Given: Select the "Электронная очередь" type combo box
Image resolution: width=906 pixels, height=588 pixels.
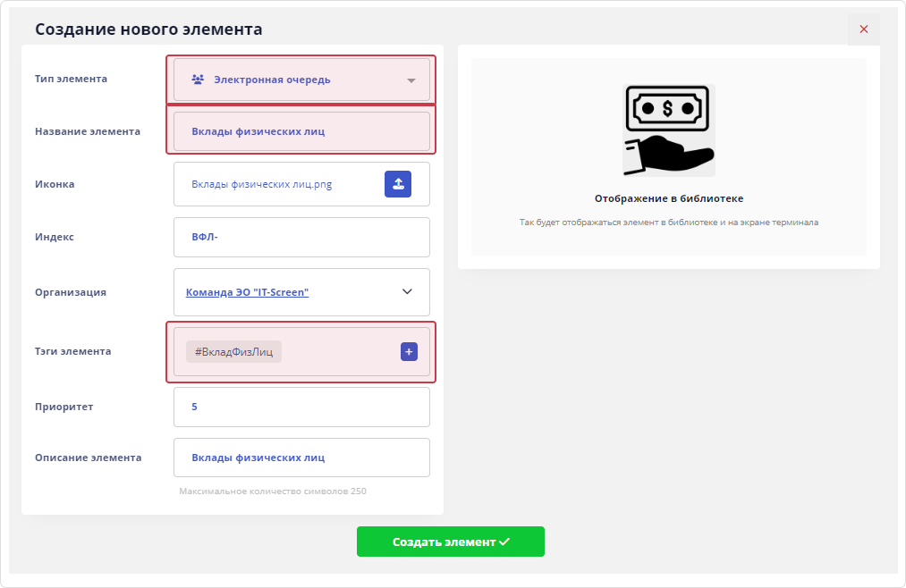Looking at the screenshot, I should tap(301, 80).
